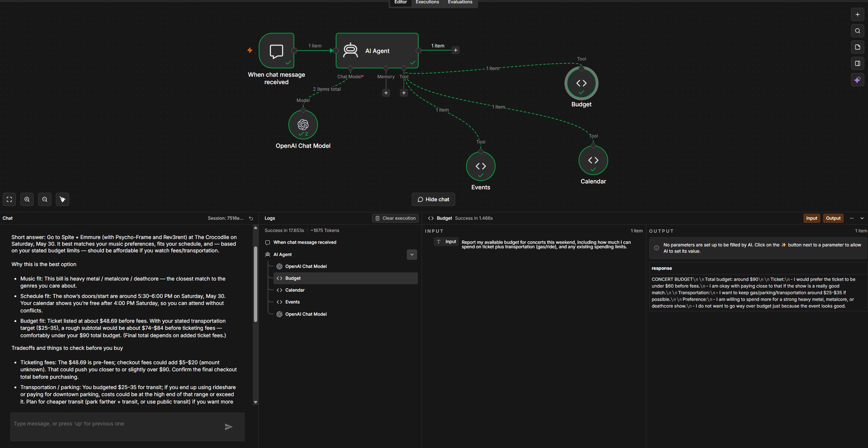The height and width of the screenshot is (448, 868).
Task: Switch to the Executions tab
Action: pos(427,2)
